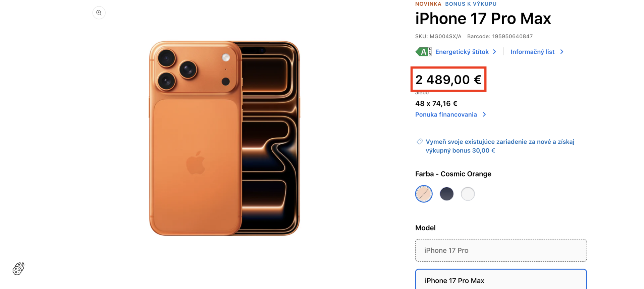Click the chevron after Informačný list
The height and width of the screenshot is (289, 644).
[x=561, y=51]
